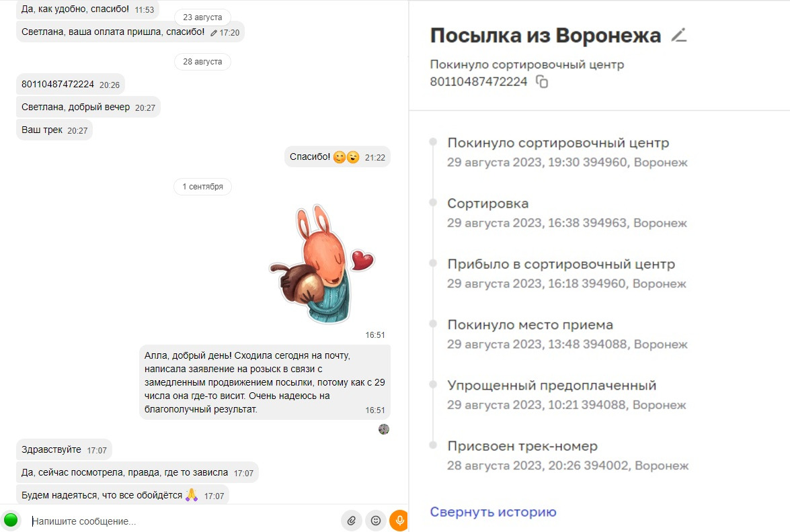Click the 28 августа date label
The width and height of the screenshot is (790, 532).
(x=202, y=61)
